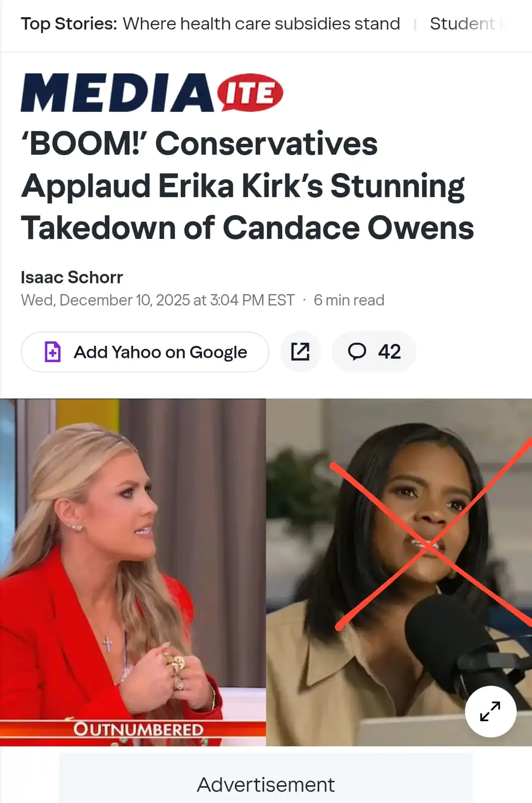Tap the share article icon
This screenshot has width=532, height=803.
300,352
